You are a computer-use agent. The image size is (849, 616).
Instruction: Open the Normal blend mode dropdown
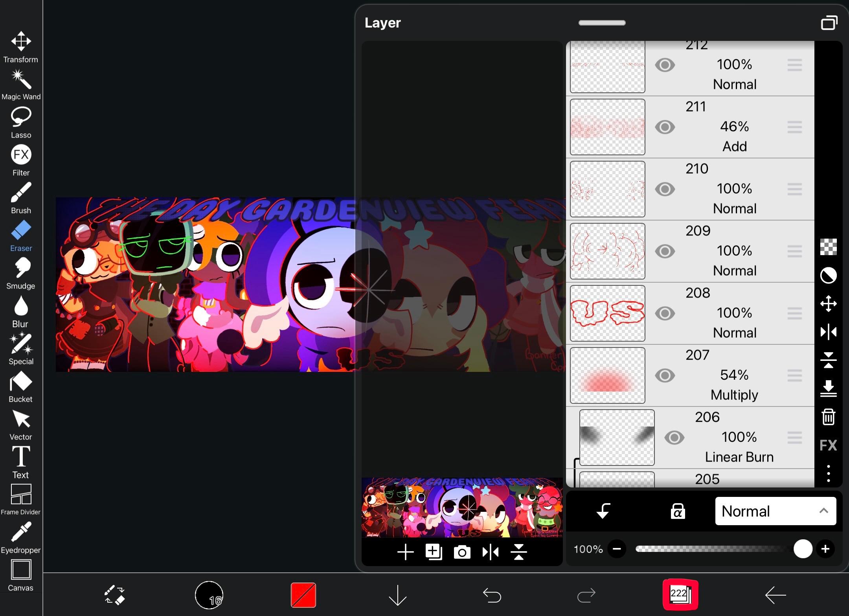pos(775,511)
